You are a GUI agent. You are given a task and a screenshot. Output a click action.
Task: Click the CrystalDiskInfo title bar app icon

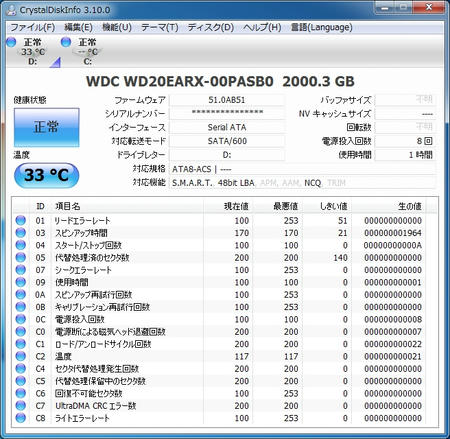(11, 10)
